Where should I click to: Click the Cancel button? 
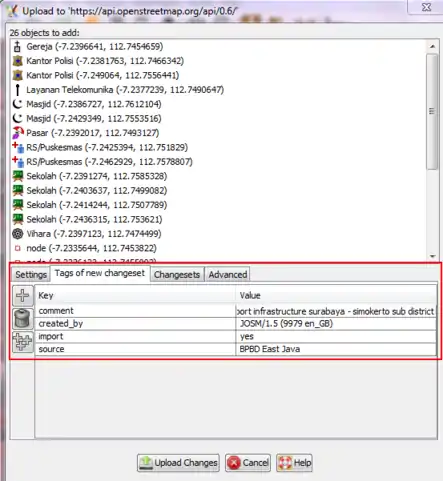pyautogui.click(x=248, y=463)
